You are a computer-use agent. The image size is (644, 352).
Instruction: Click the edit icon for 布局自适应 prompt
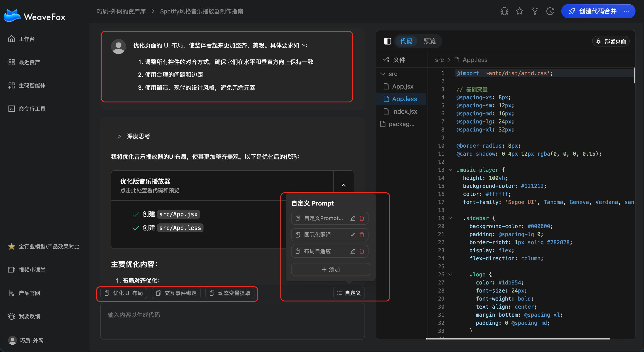pos(353,251)
